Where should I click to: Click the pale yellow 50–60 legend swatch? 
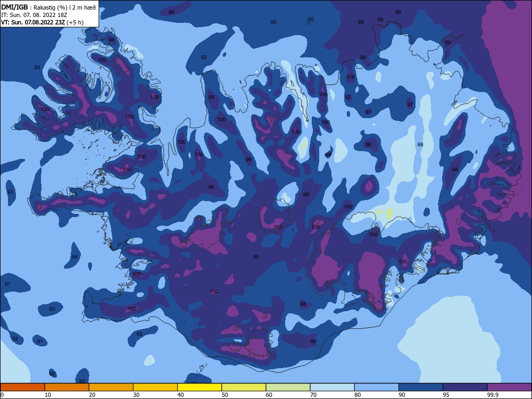244,387
